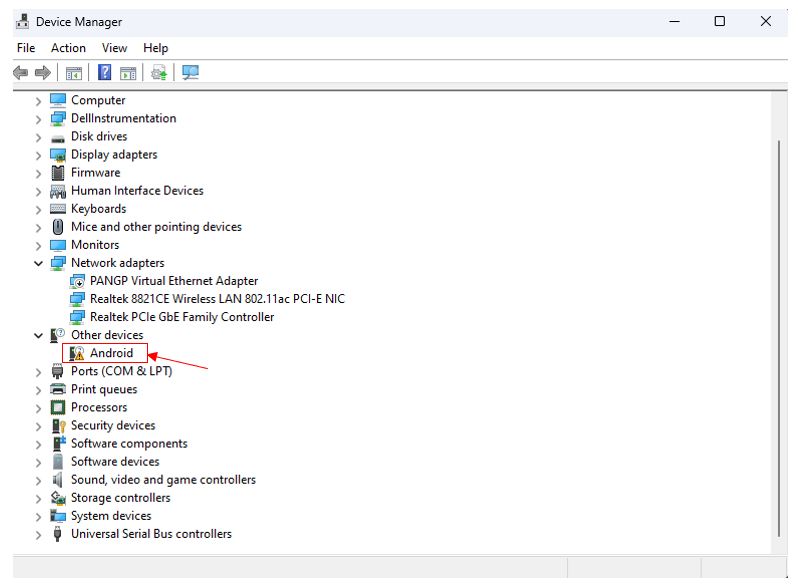Expand the Computer node
This screenshot has height=587, width=798.
pyautogui.click(x=38, y=101)
